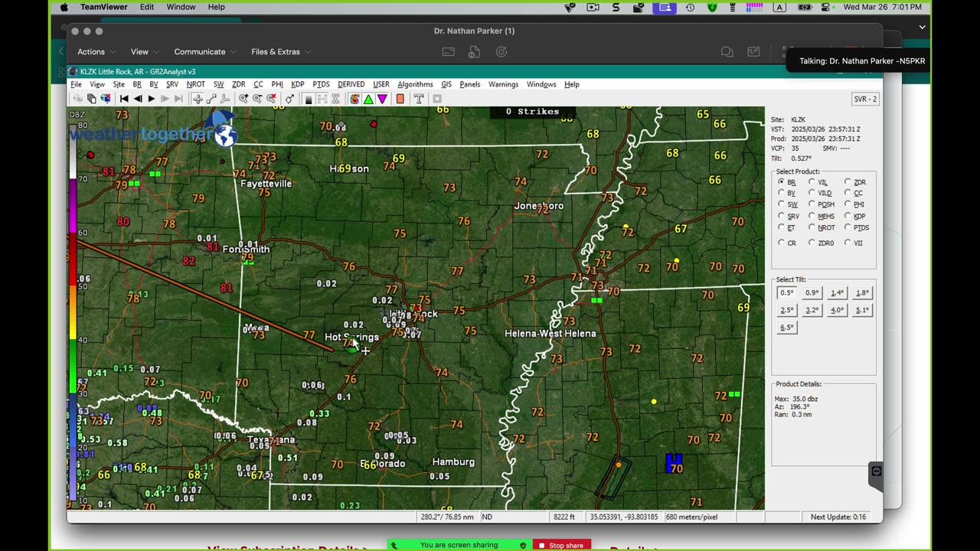This screenshot has height=551, width=980.
Task: Open the GIS menu
Action: tap(446, 84)
